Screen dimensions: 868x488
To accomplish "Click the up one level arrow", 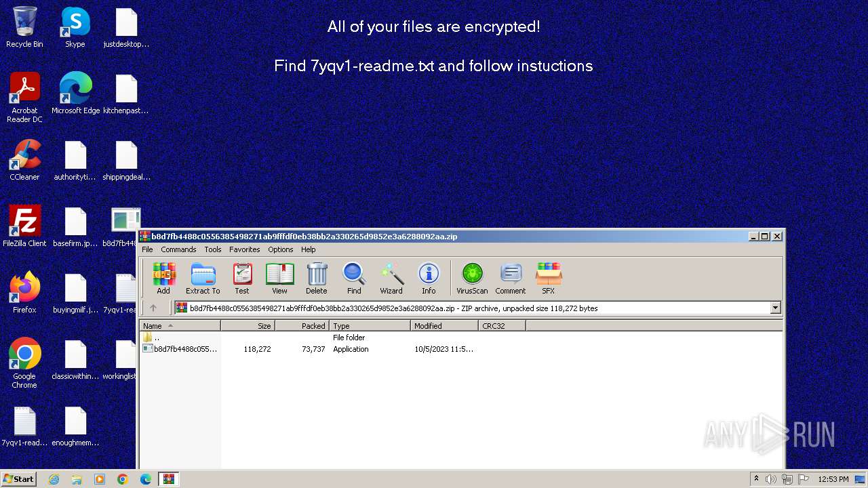I will tap(153, 308).
